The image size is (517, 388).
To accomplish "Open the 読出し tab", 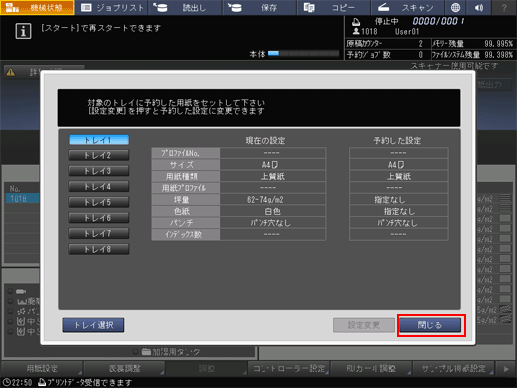I will point(185,7).
